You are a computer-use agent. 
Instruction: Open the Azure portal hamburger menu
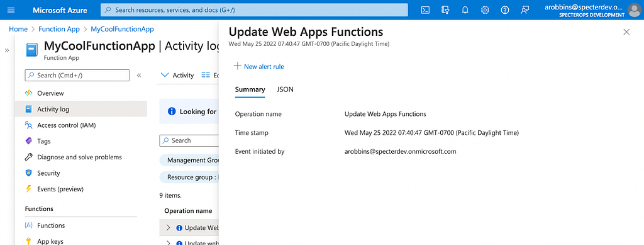point(11,10)
